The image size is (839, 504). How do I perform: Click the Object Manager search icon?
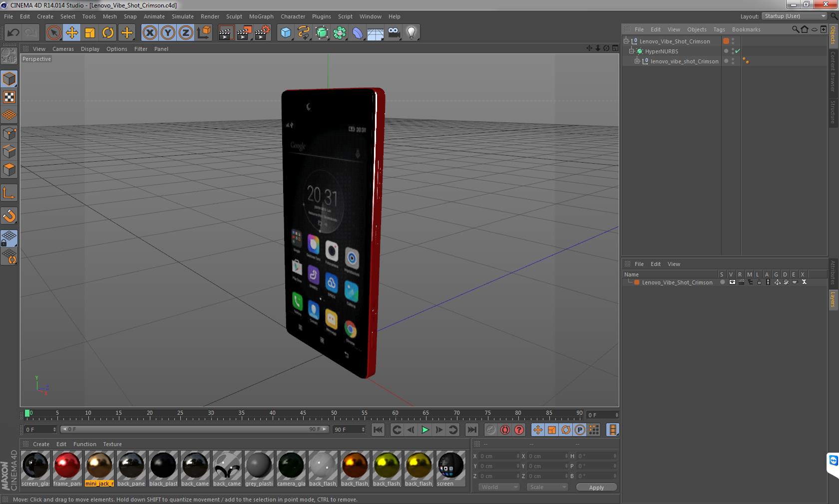point(795,29)
